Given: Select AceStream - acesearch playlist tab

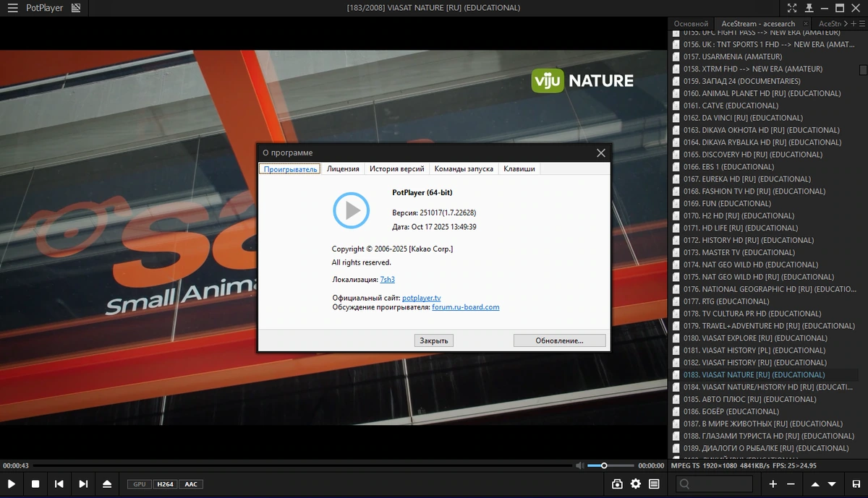Looking at the screenshot, I should click(758, 24).
